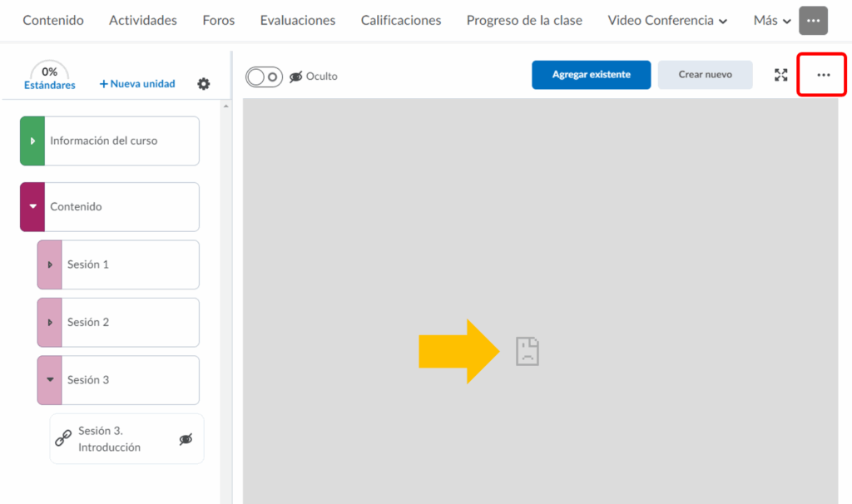Click the Crear nuevo button

[x=705, y=75]
